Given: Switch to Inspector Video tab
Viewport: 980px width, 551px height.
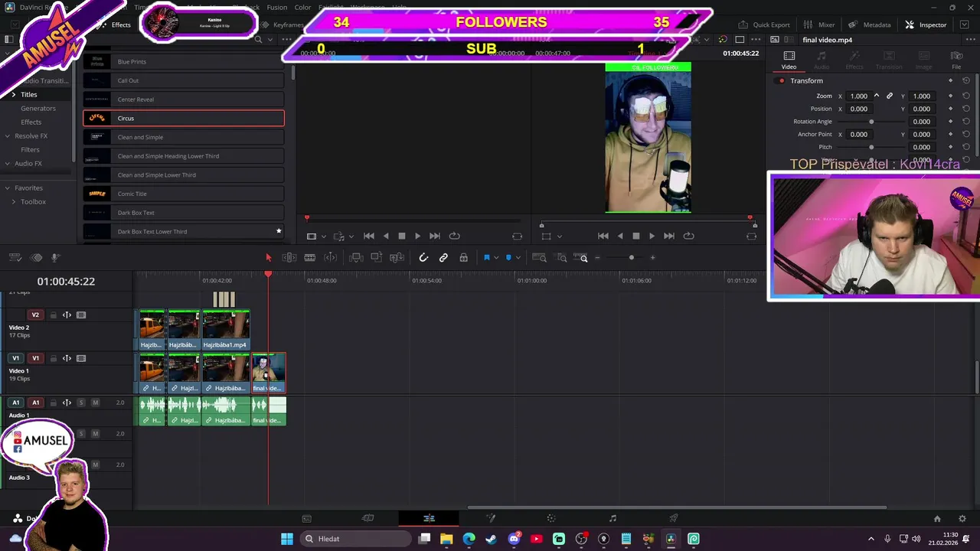Looking at the screenshot, I should click(x=789, y=60).
